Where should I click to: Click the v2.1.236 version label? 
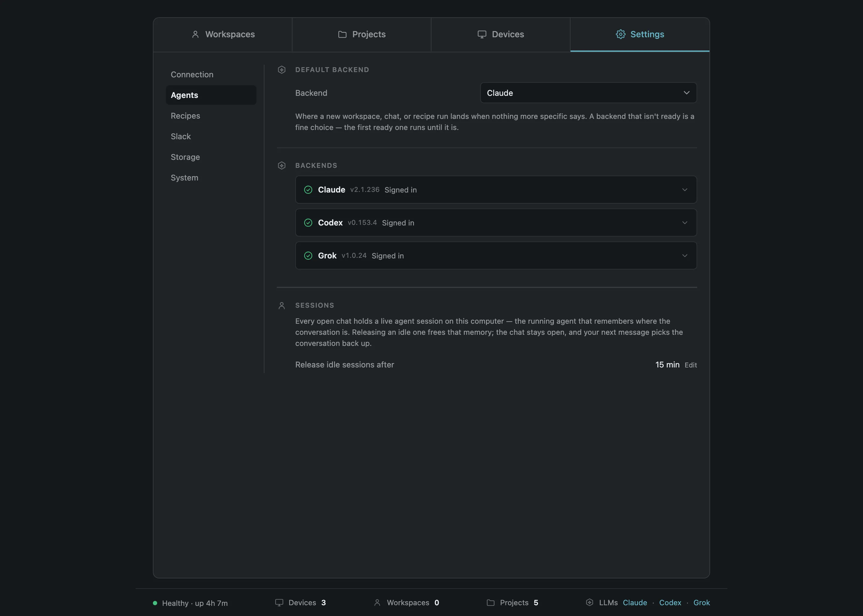[x=365, y=190]
